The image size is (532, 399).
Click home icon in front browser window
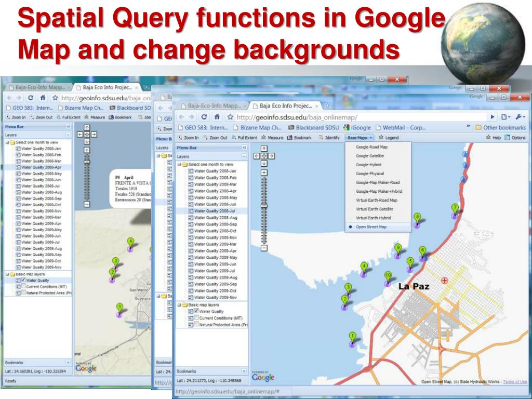coord(217,117)
